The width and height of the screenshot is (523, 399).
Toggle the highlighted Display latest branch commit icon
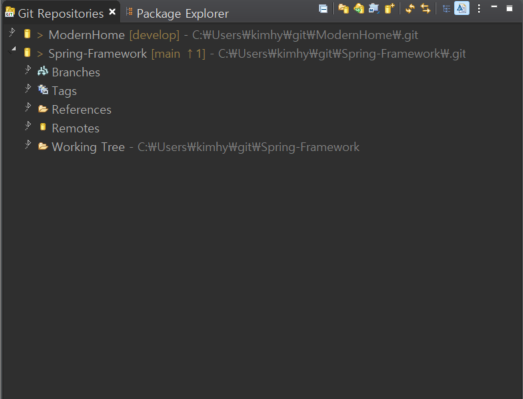462,8
